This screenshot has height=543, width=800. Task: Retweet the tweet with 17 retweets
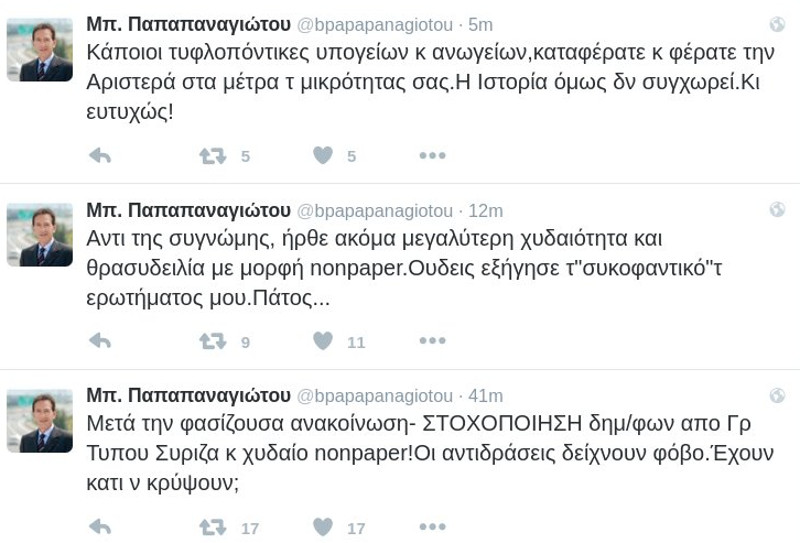coord(212,527)
